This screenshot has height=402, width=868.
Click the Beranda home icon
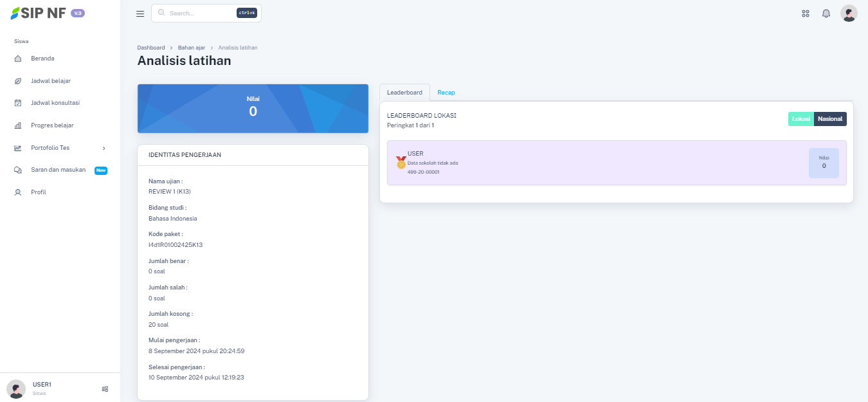pos(18,59)
